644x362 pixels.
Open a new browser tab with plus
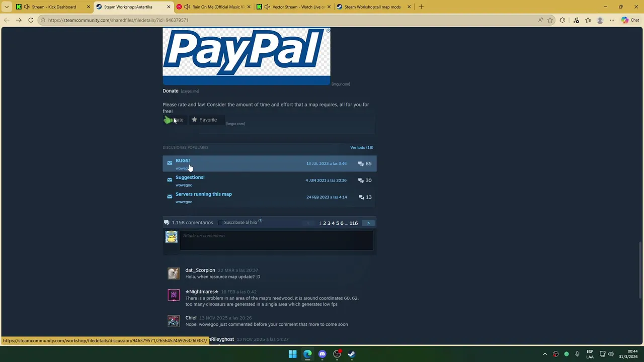click(x=421, y=7)
